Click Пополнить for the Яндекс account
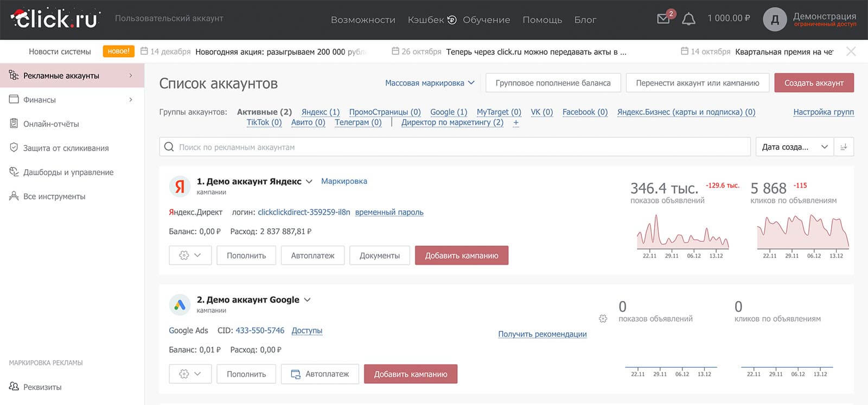Screen dimensions: 868x405 246,255
